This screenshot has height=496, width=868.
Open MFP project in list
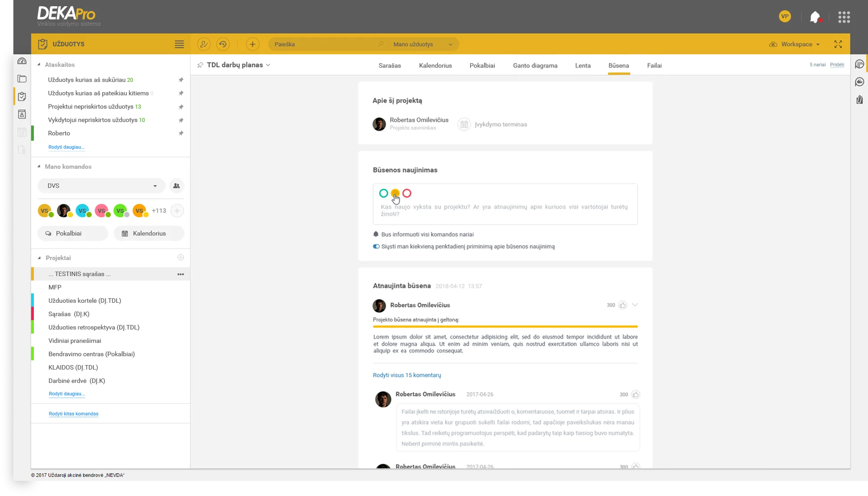tap(110, 287)
